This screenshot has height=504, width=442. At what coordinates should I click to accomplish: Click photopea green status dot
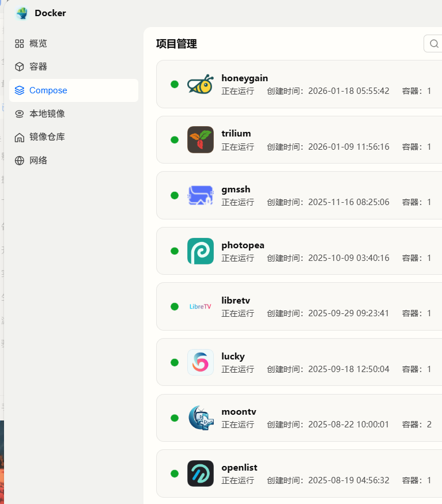175,251
